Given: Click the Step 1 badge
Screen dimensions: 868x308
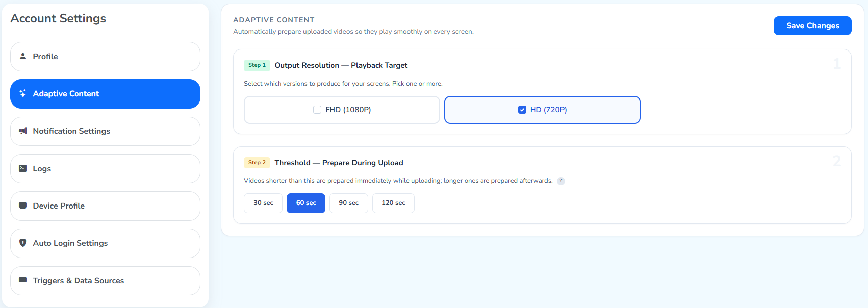Looking at the screenshot, I should tap(257, 65).
